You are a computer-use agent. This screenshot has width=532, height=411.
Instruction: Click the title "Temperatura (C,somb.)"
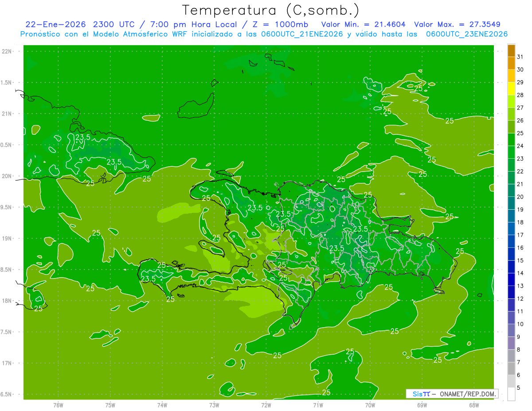point(271,11)
